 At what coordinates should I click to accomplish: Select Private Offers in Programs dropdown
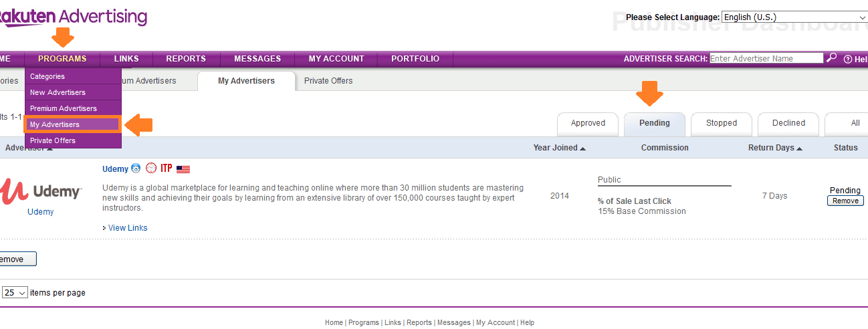[x=74, y=140]
